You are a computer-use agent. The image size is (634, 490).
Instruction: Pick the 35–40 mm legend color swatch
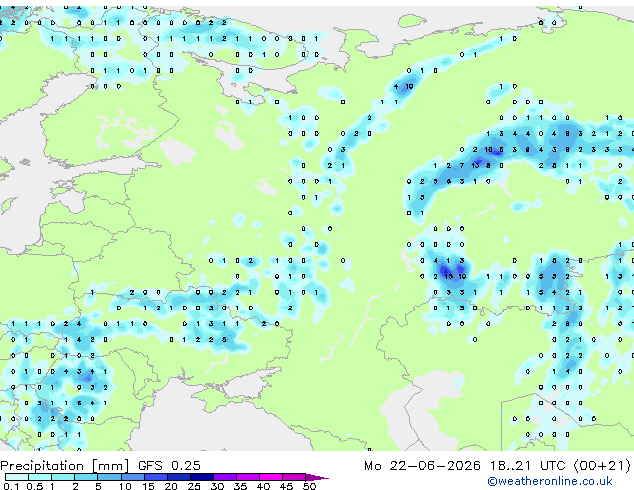tap(247, 477)
